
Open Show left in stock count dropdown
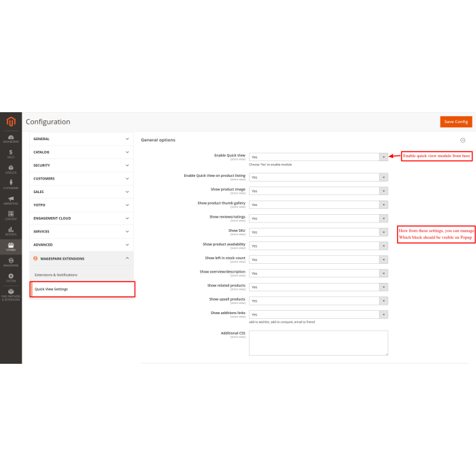click(x=318, y=260)
